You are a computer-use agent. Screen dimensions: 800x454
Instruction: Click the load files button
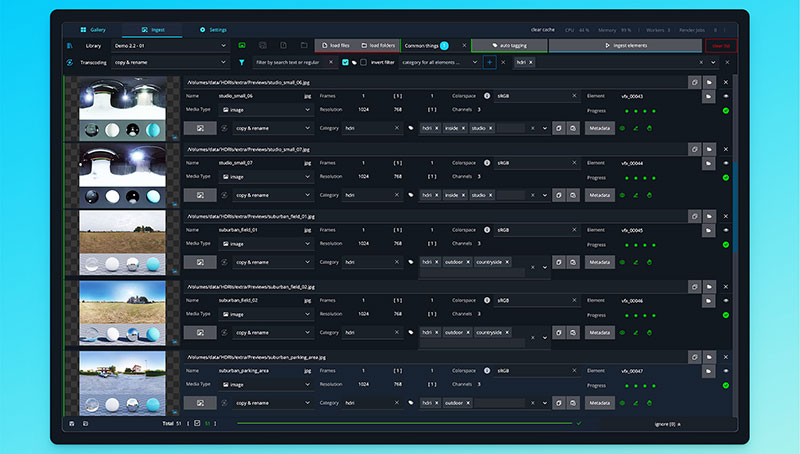(336, 45)
